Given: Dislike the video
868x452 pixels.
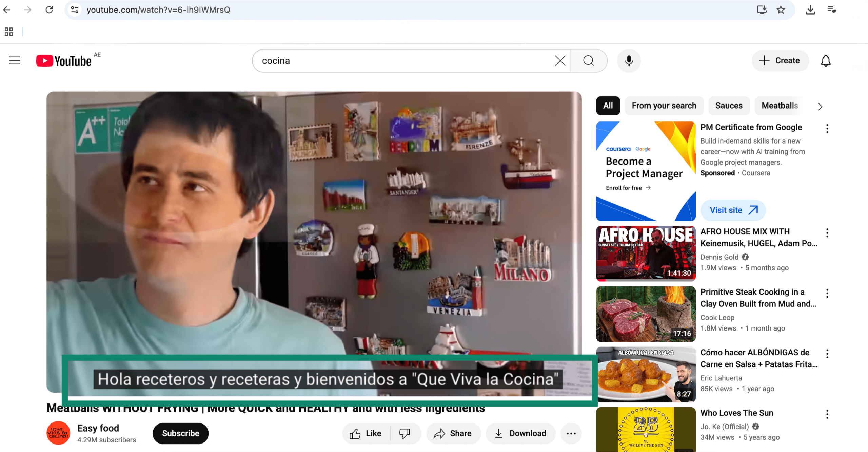Looking at the screenshot, I should pyautogui.click(x=405, y=433).
